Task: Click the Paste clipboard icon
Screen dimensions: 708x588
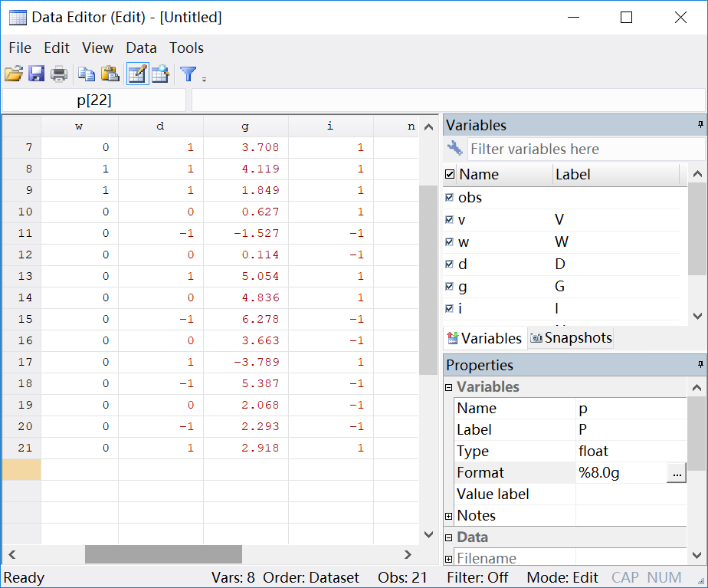Action: pyautogui.click(x=110, y=74)
